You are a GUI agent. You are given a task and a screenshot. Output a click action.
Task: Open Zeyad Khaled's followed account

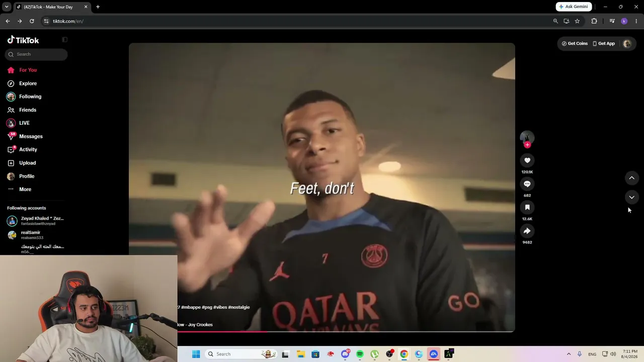36,221
